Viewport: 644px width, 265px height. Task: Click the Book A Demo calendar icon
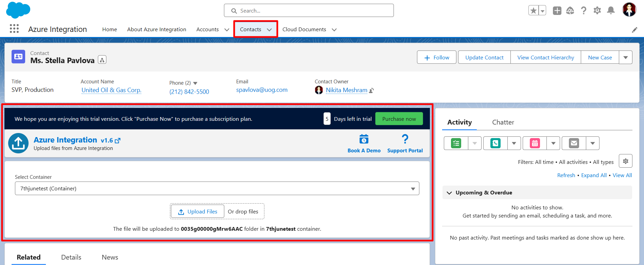point(364,139)
